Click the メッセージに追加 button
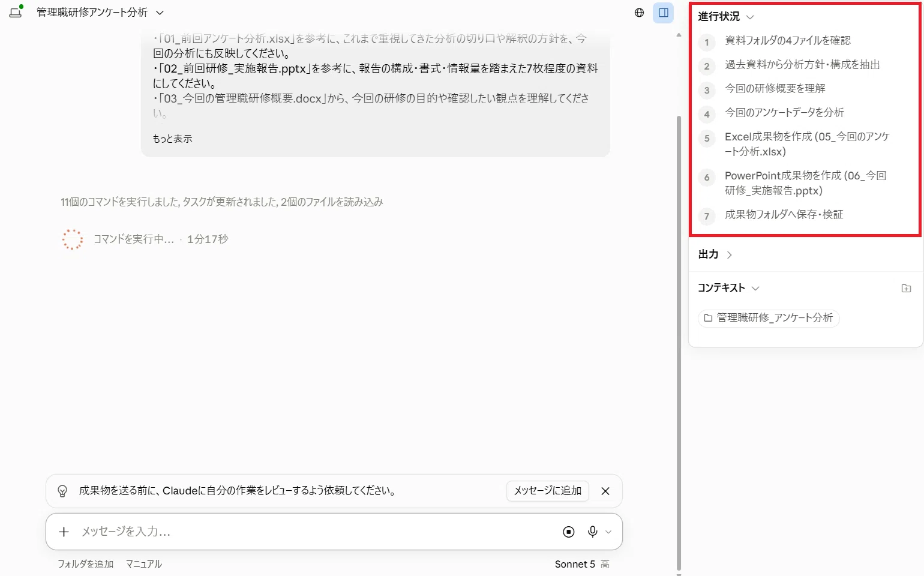Image resolution: width=924 pixels, height=576 pixels. click(x=548, y=491)
